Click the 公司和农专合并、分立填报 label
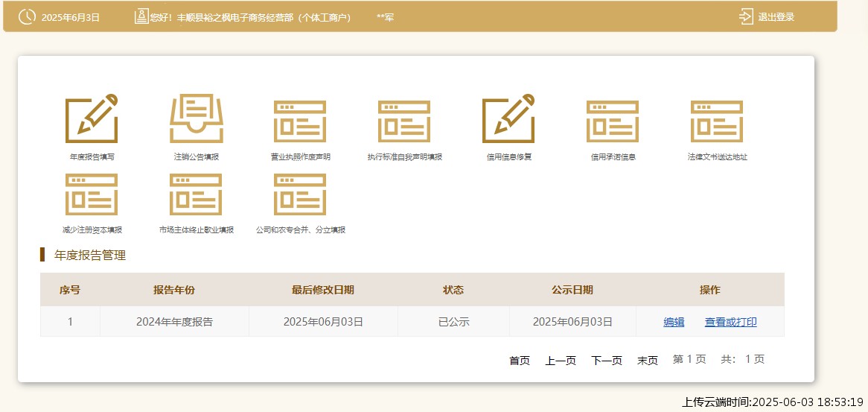Image resolution: width=868 pixels, height=412 pixels. [301, 229]
